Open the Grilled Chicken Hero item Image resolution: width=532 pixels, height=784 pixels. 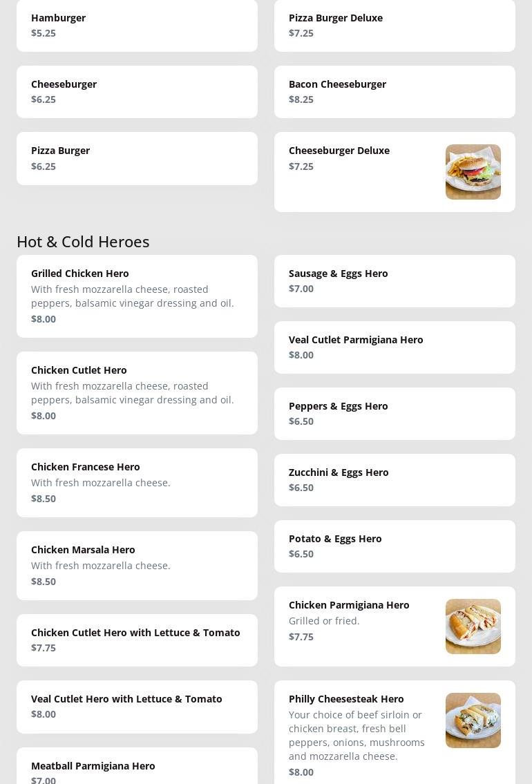click(x=137, y=296)
